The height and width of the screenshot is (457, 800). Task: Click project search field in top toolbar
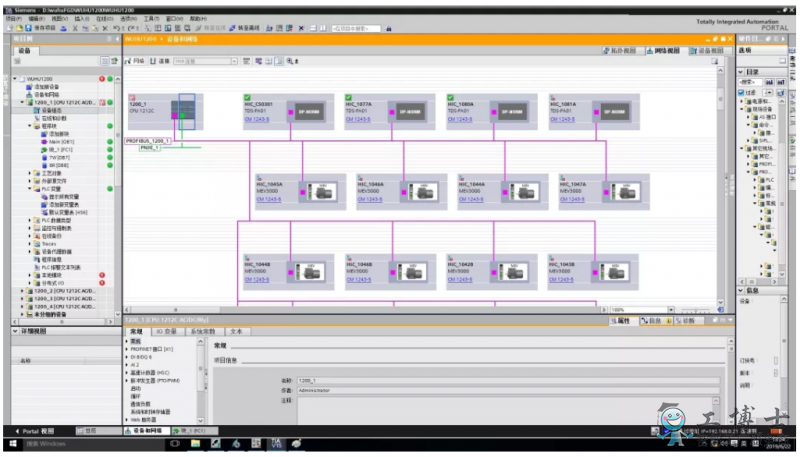[x=356, y=29]
